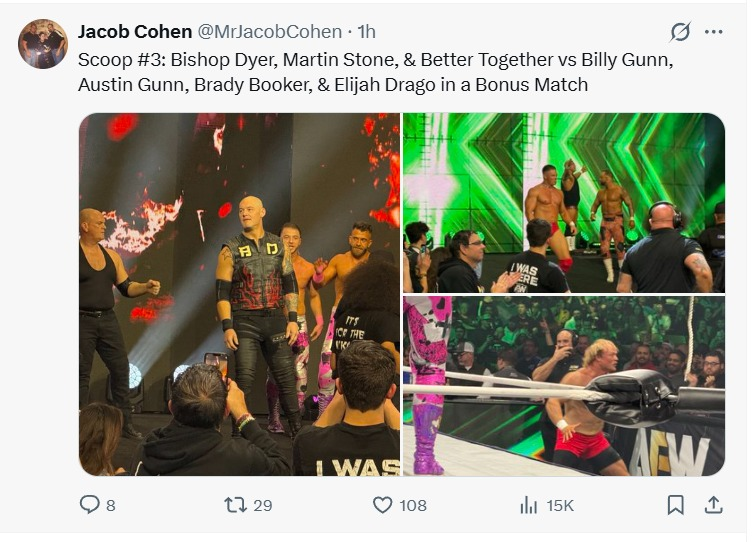The width and height of the screenshot is (756, 542).
Task: Open the top-right green-lit stage photo
Action: pyautogui.click(x=564, y=202)
